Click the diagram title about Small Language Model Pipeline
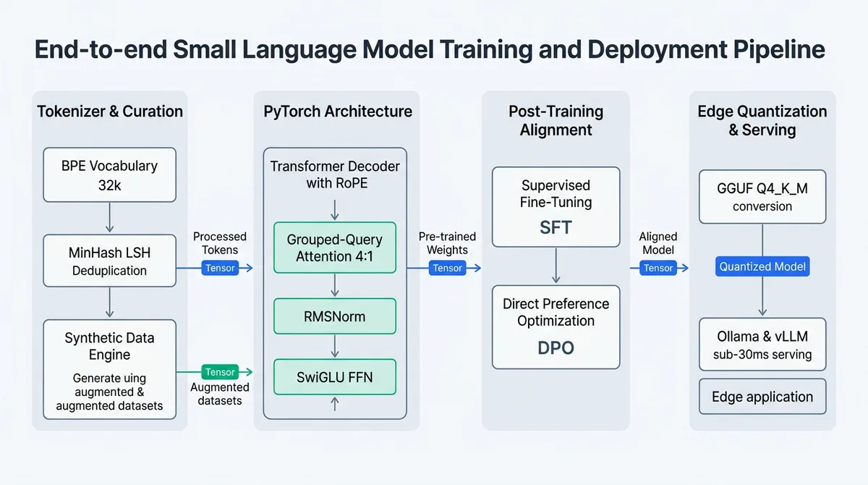This screenshot has width=868, height=485. tap(430, 49)
